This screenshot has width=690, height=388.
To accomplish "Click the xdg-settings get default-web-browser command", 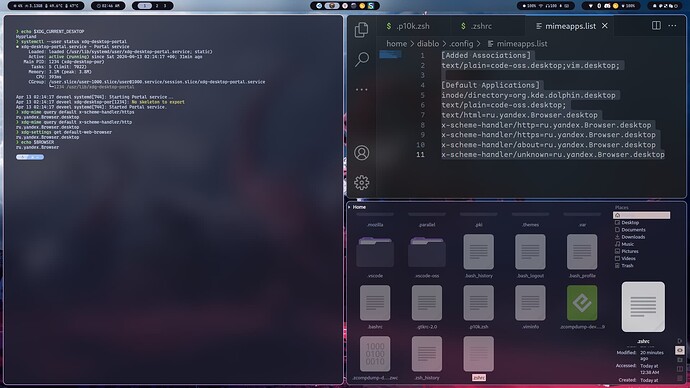I will click(x=66, y=132).
